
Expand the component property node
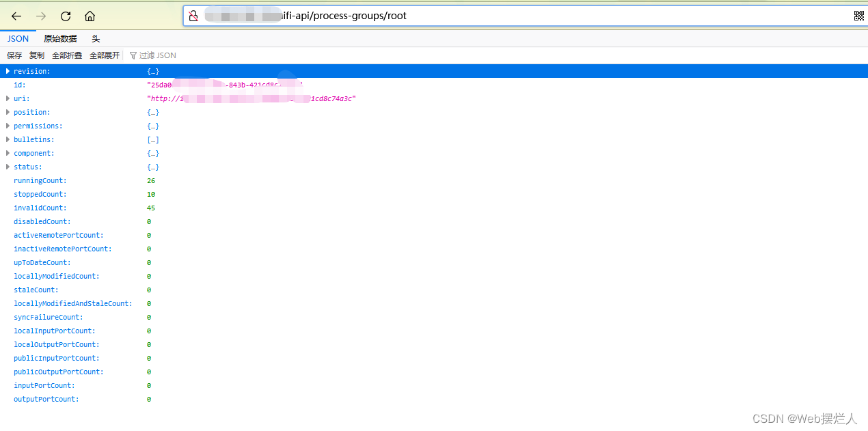7,153
